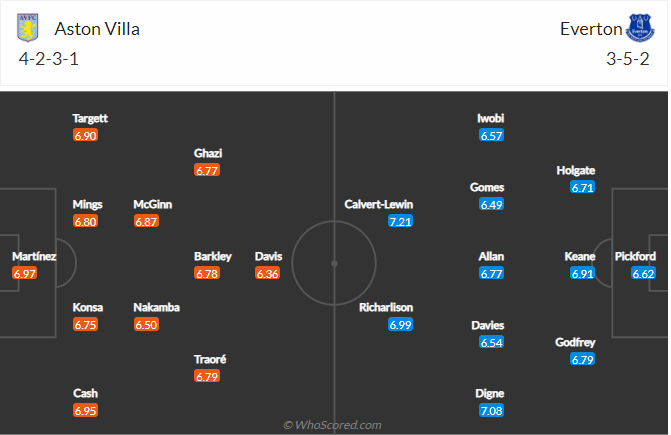Click the player name Holgate
This screenshot has width=671, height=435.
coord(575,170)
